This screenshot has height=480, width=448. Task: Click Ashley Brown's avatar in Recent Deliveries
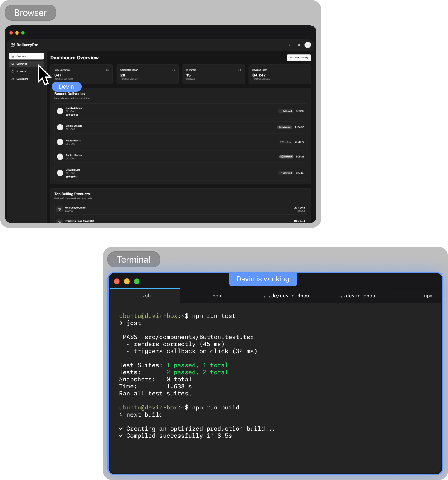(x=60, y=157)
